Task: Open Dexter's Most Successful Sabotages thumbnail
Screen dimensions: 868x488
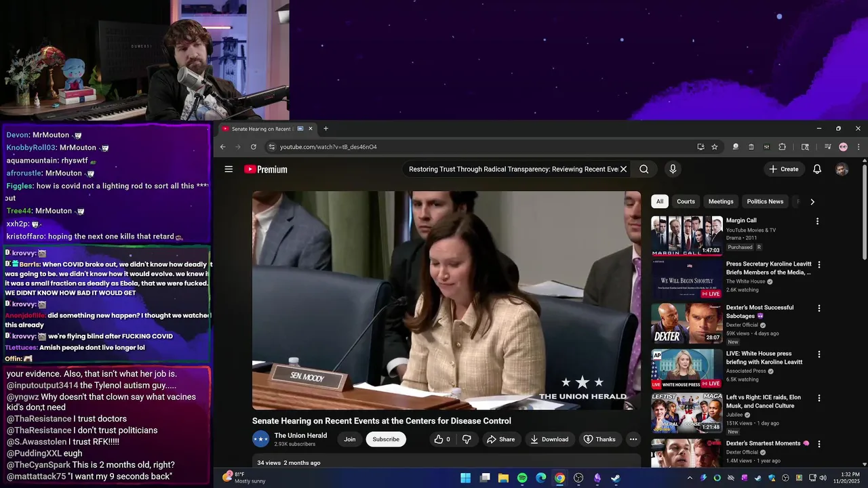Action: [x=687, y=323]
